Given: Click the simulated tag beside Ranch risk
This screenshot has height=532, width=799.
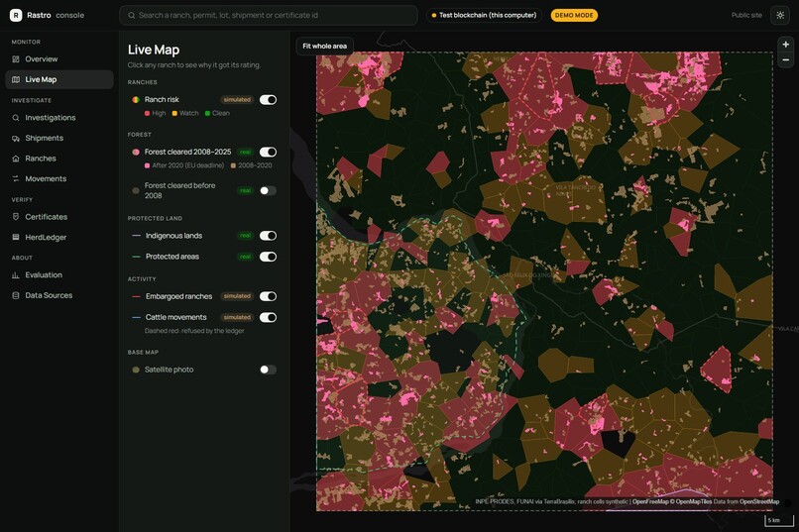Looking at the screenshot, I should tap(237, 100).
